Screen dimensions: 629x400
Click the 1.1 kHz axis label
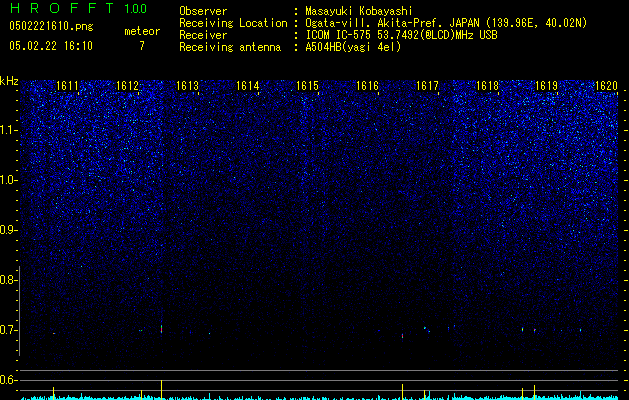(9, 130)
